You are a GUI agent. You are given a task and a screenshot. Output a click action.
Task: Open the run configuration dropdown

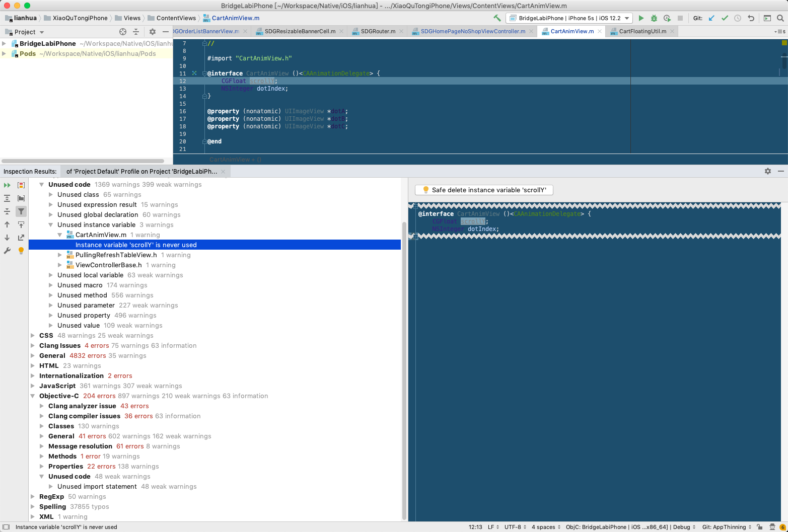(x=569, y=18)
